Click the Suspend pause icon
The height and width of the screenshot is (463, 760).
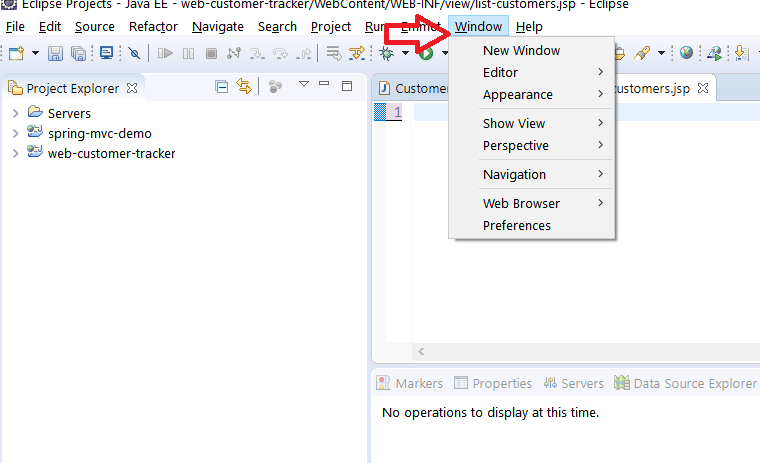point(189,53)
